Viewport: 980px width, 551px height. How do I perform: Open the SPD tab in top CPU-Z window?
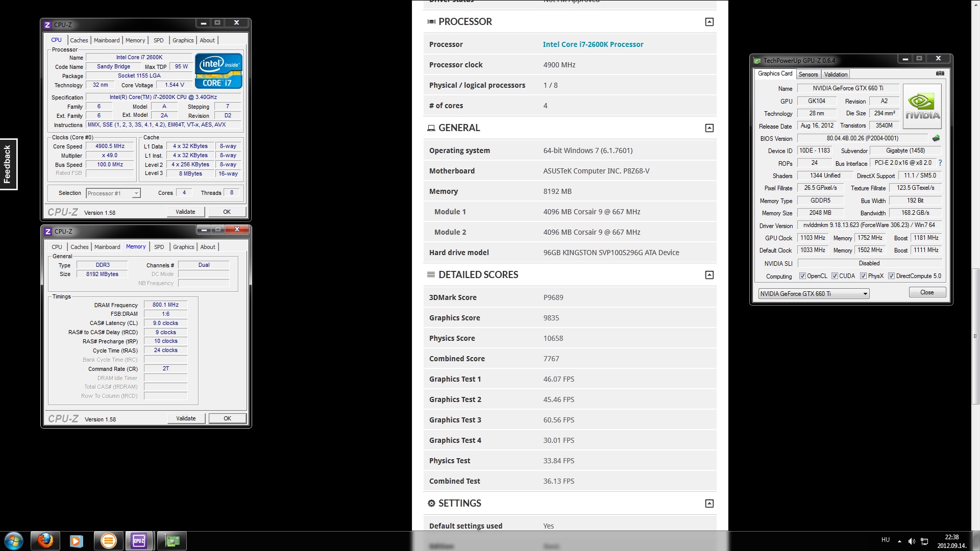coord(159,40)
